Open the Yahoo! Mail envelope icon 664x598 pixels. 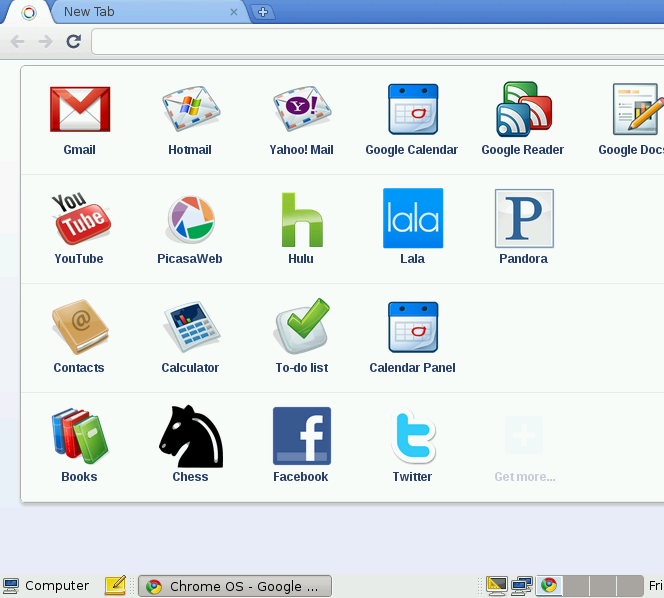[302, 108]
